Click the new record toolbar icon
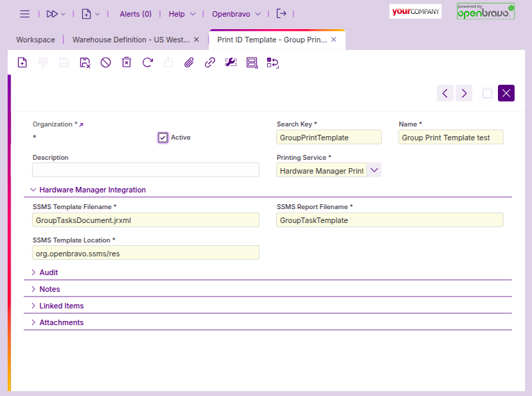 click(x=22, y=63)
